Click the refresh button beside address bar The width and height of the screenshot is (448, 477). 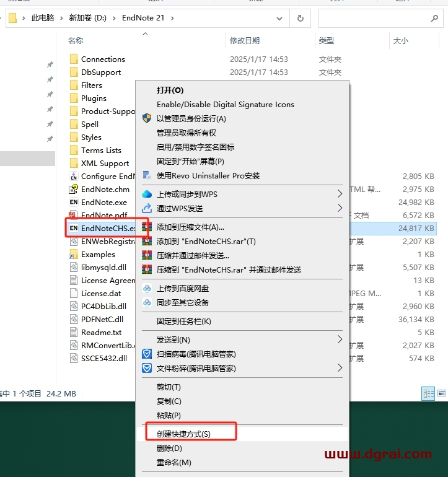tap(301, 18)
